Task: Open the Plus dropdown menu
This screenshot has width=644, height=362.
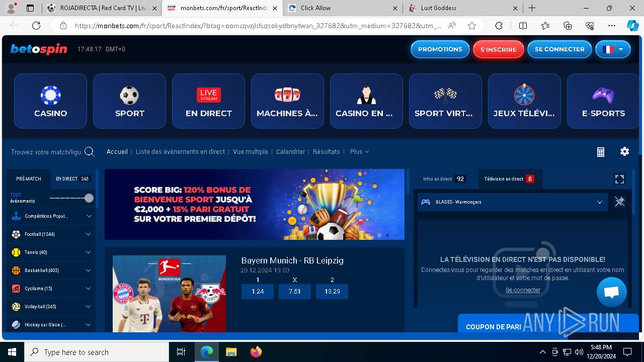Action: [x=359, y=152]
